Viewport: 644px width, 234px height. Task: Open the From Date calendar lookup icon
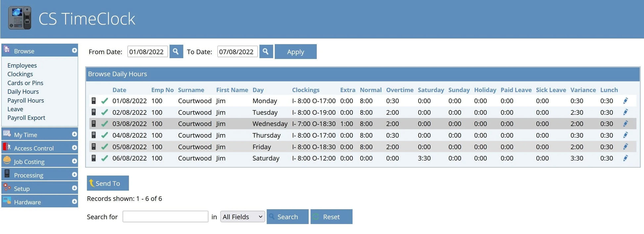[x=176, y=52]
